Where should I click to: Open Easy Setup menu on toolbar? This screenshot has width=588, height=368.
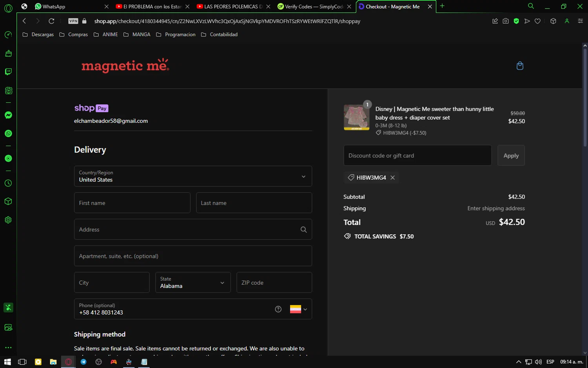coord(581,21)
